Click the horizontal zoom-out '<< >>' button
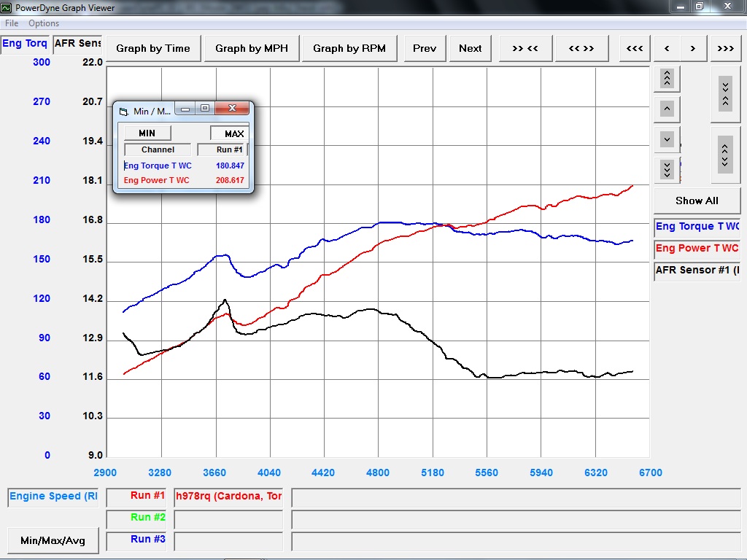Screen dimensions: 747x560 [x=581, y=48]
